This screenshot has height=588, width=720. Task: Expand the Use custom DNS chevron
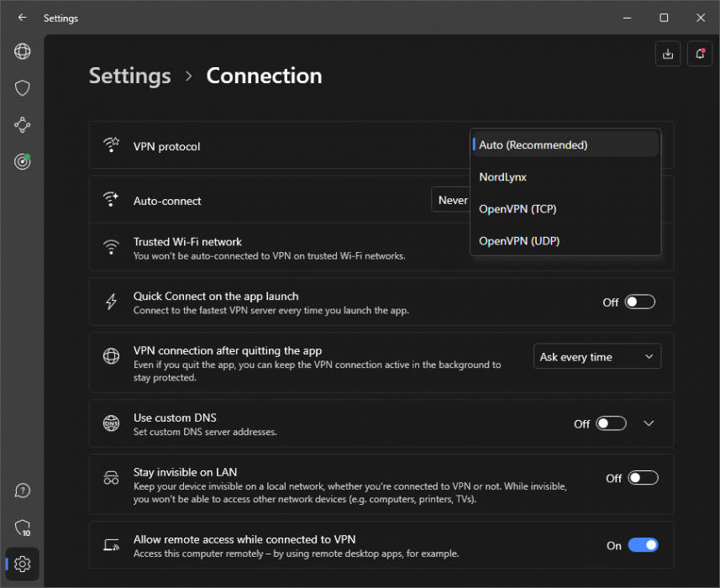click(x=649, y=423)
